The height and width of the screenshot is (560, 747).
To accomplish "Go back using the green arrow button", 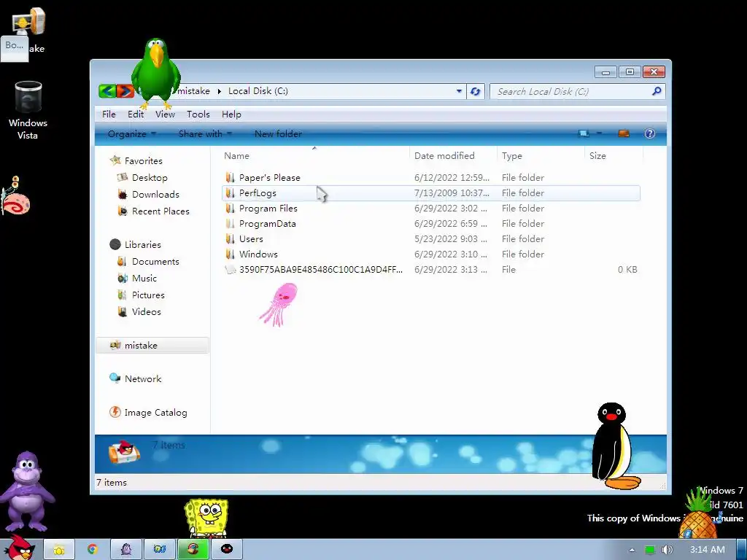I will [108, 91].
